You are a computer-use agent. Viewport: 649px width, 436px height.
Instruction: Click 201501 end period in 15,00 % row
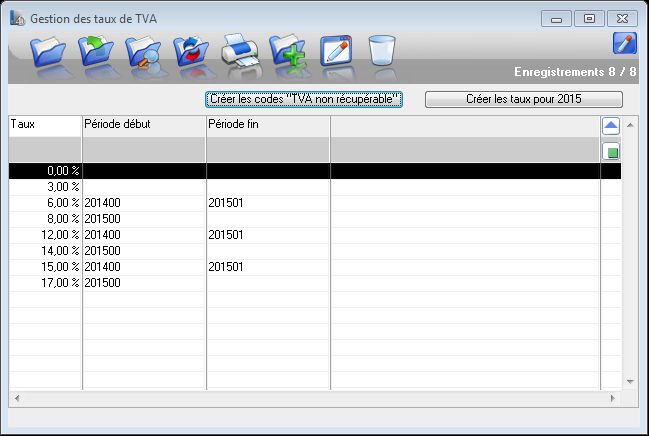pos(226,267)
